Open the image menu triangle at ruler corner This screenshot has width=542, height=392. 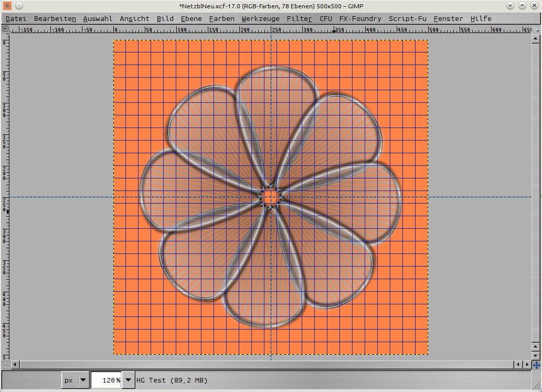pyautogui.click(x=6, y=29)
